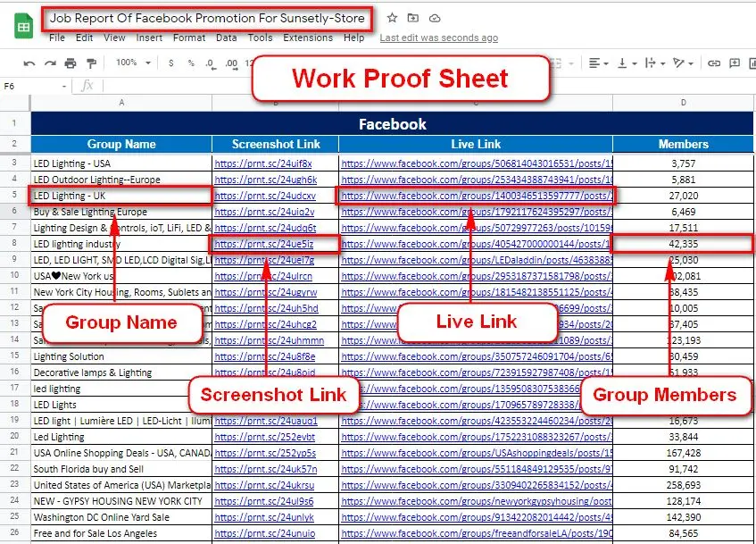Image resolution: width=756 pixels, height=544 pixels.
Task: Open the Tools menu
Action: coord(260,38)
